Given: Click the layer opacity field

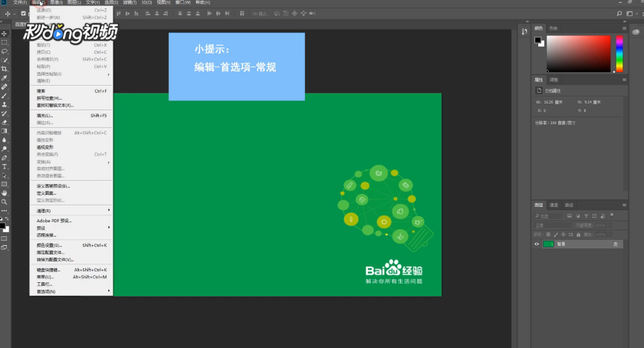Looking at the screenshot, I should [600, 225].
